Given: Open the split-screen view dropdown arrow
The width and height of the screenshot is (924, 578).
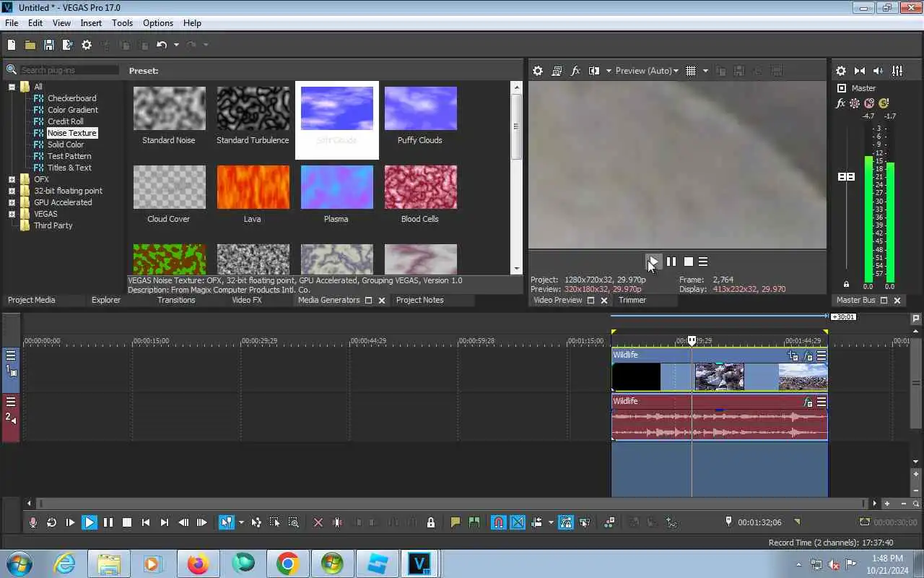Looking at the screenshot, I should 609,71.
